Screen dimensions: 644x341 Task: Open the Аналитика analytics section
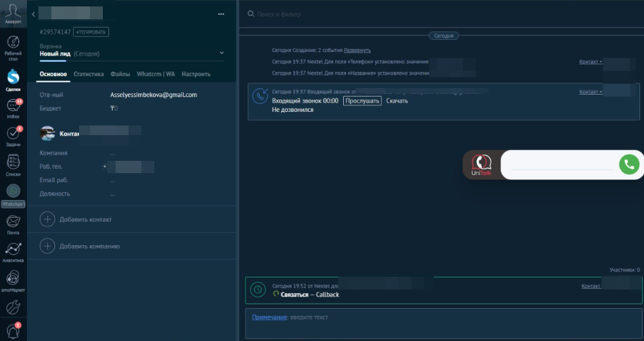point(13,252)
